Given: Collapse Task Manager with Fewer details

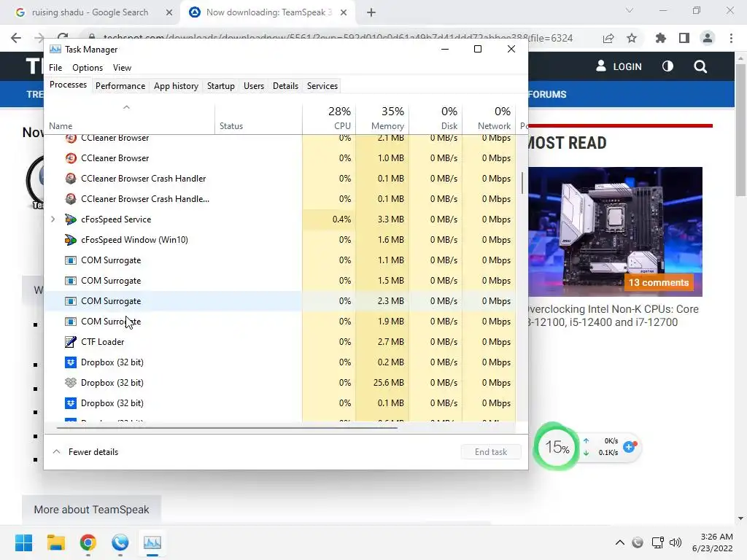Looking at the screenshot, I should click(x=86, y=452).
